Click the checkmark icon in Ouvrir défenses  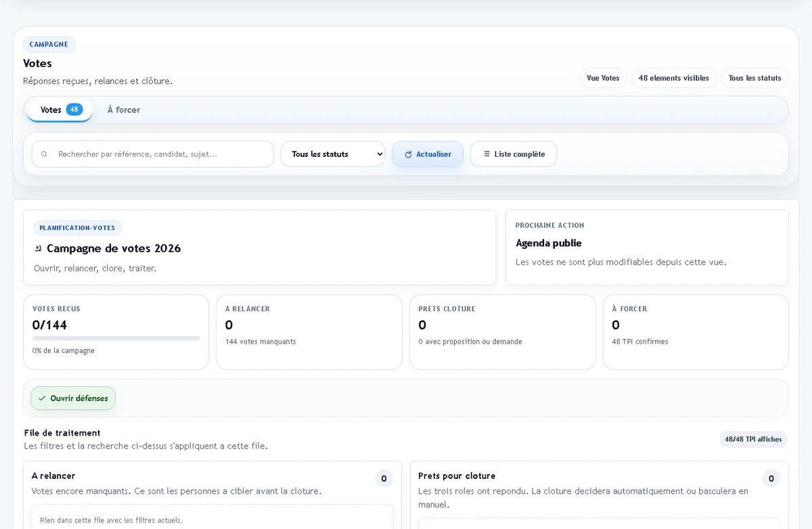(x=42, y=398)
